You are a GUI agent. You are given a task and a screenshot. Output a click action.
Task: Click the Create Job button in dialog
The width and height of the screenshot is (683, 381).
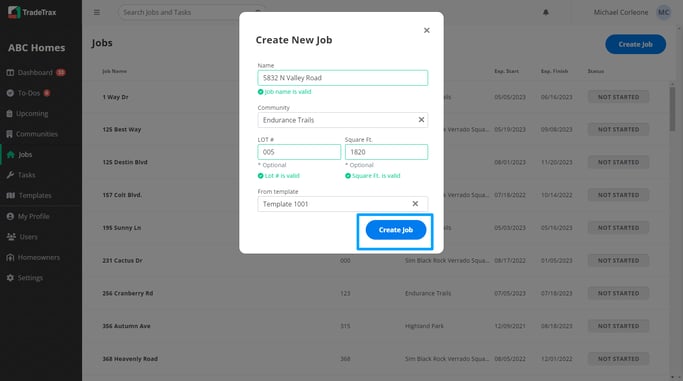coord(396,230)
